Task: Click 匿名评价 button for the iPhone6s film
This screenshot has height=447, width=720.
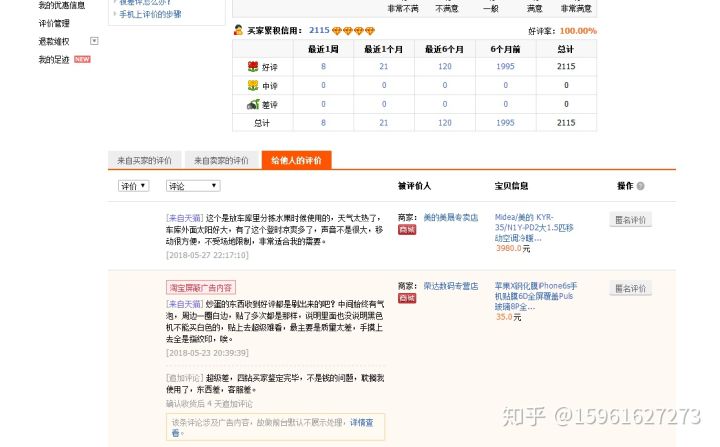Action: [630, 288]
